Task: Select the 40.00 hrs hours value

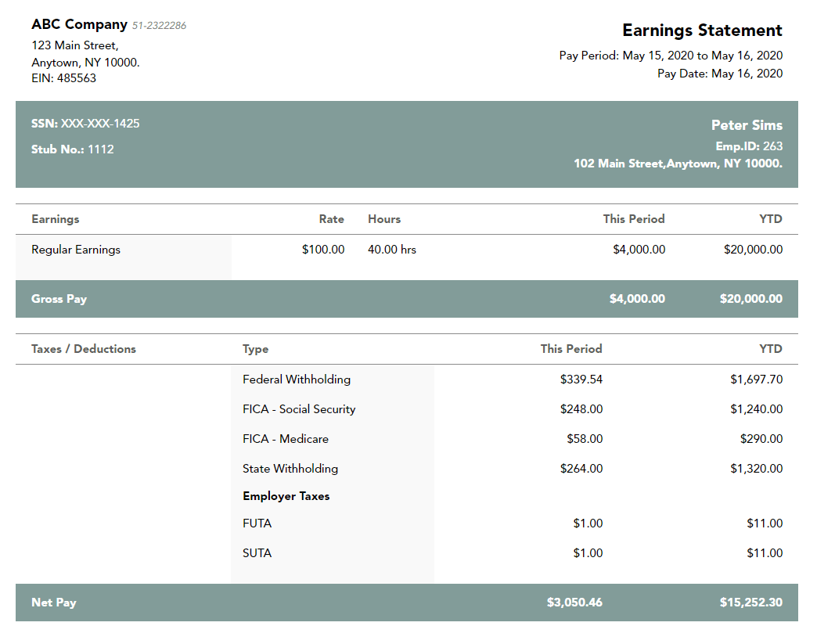Action: (x=392, y=250)
